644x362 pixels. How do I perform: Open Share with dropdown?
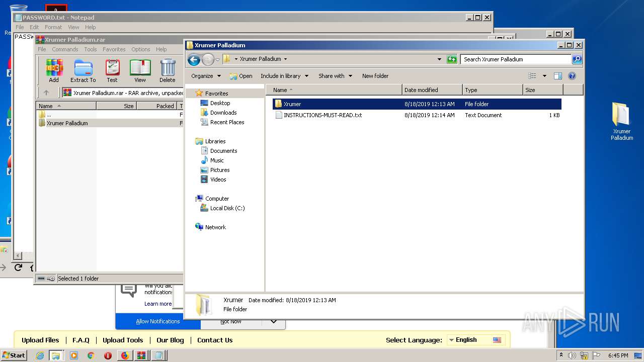[335, 76]
